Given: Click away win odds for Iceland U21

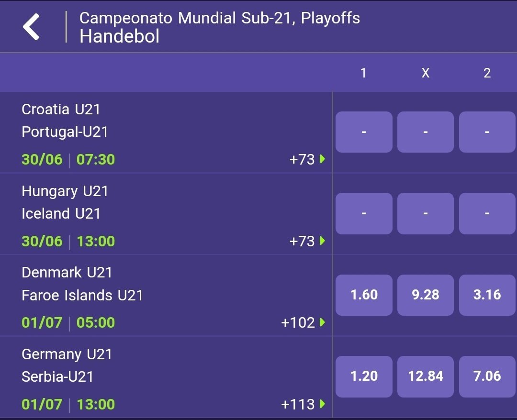Looking at the screenshot, I should click(487, 213).
